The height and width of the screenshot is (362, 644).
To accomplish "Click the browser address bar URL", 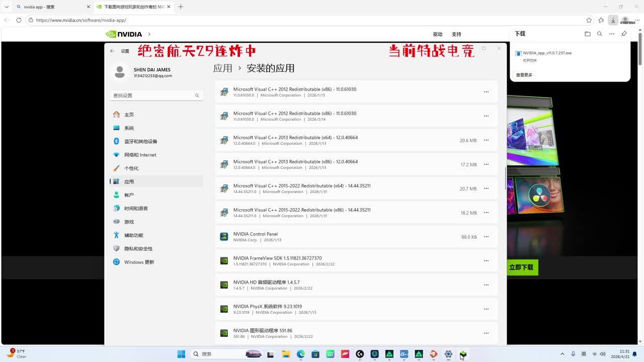I will tap(81, 20).
